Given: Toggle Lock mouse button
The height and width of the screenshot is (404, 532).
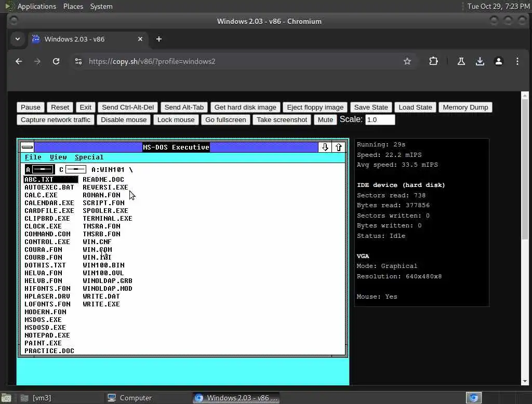Looking at the screenshot, I should coord(176,120).
